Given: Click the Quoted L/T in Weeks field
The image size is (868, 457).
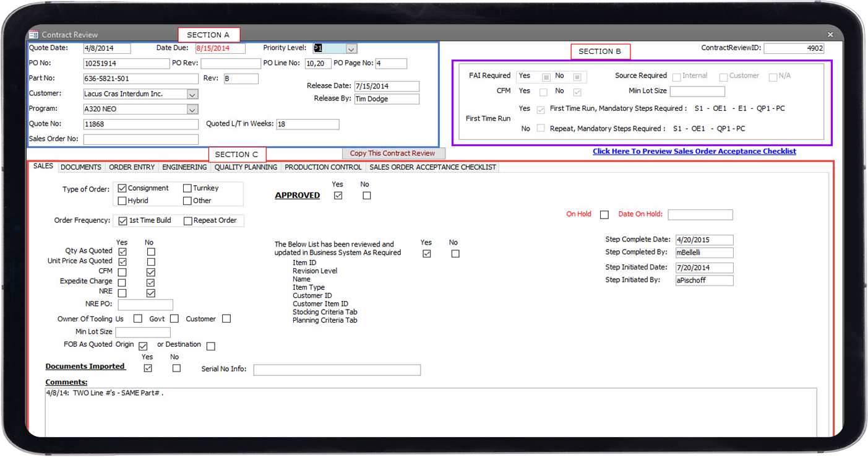Looking at the screenshot, I should coord(307,124).
